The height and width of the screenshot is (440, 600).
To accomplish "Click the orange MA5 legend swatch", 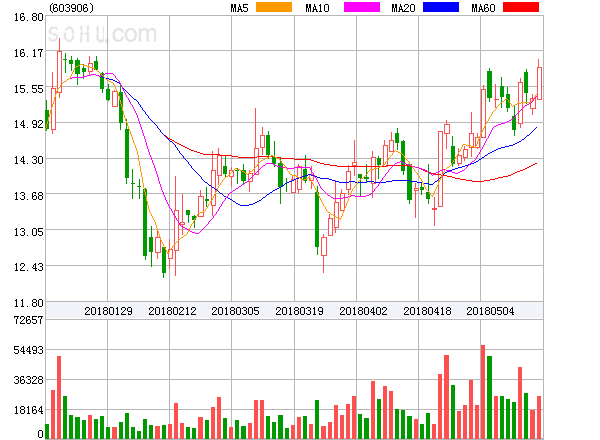I will pyautogui.click(x=274, y=7).
